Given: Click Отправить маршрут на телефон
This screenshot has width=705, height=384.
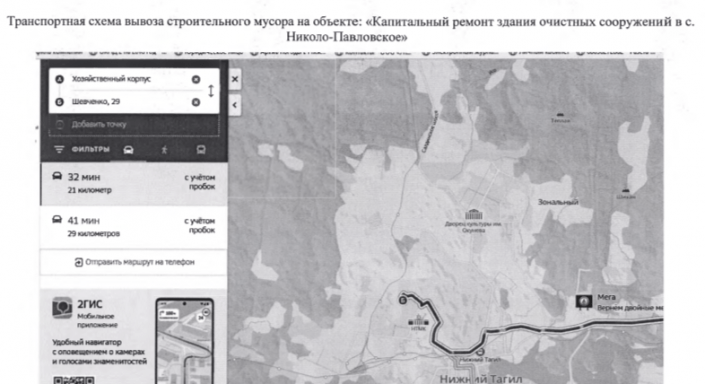Looking at the screenshot, I should (x=134, y=262).
